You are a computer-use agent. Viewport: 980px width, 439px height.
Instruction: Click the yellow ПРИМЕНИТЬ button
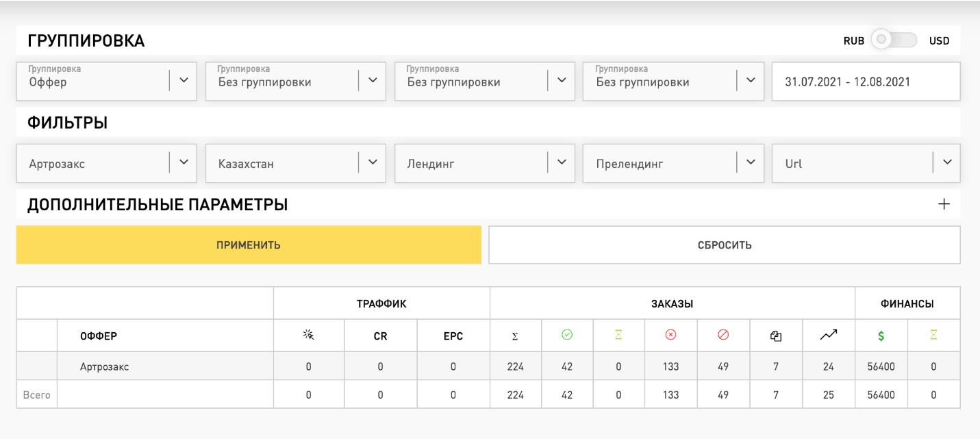click(x=249, y=244)
